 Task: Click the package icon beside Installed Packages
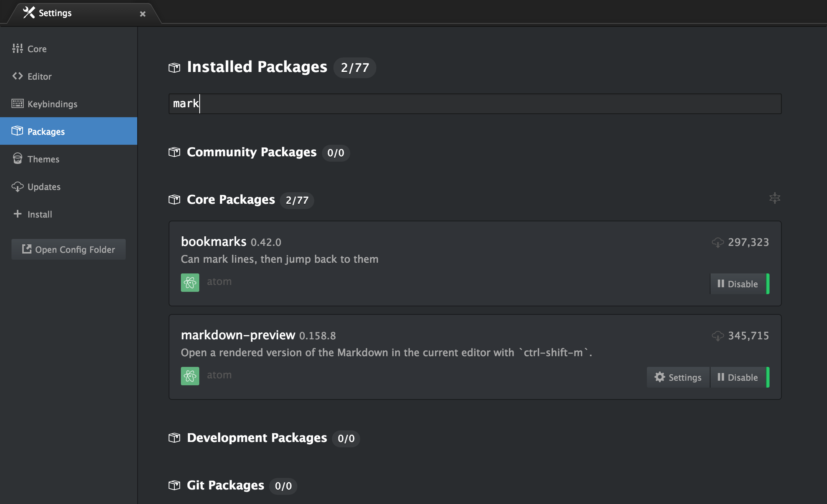[x=174, y=68]
